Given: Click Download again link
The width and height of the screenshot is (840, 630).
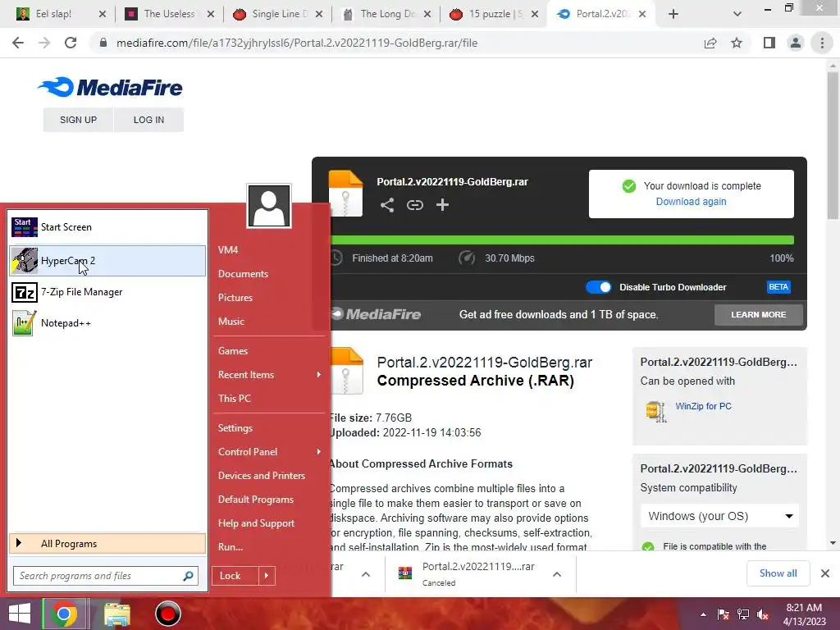Looking at the screenshot, I should pyautogui.click(x=691, y=202).
